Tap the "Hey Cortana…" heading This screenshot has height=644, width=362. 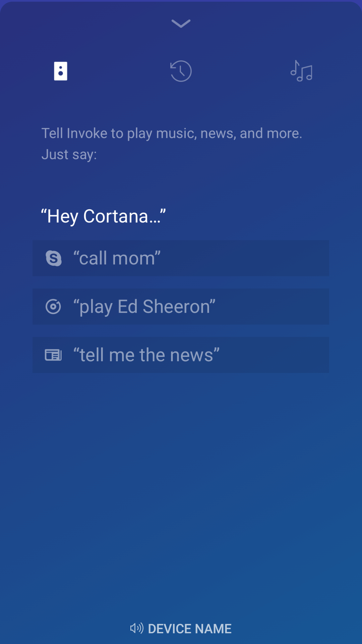coord(103,216)
